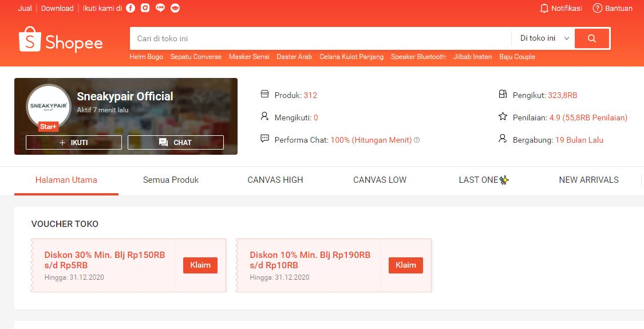Click the Daster Arab search suggestion
644x329 pixels.
pos(294,57)
